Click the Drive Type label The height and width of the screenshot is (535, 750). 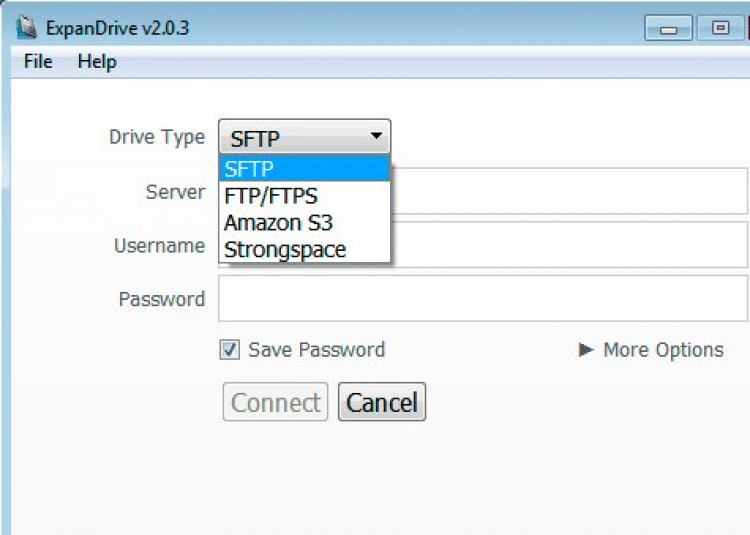156,137
